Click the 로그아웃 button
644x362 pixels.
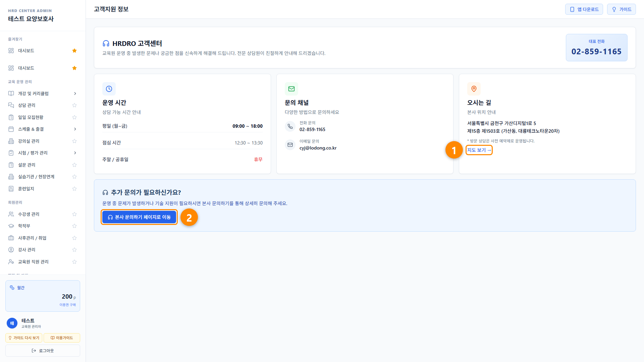click(43, 351)
